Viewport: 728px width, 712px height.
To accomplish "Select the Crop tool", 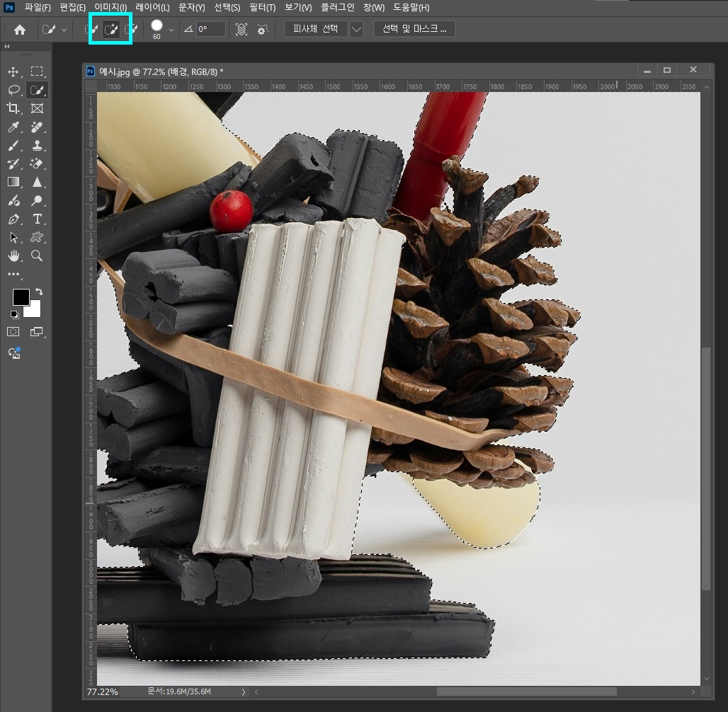I will pyautogui.click(x=13, y=108).
